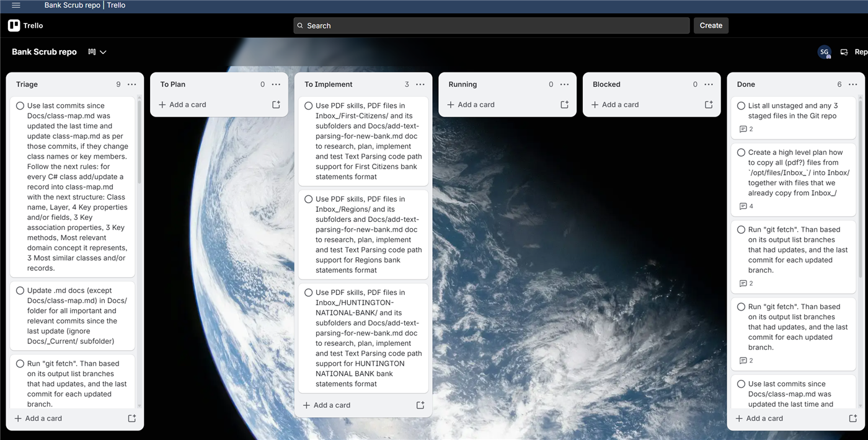Create from template in Done list
868x440 pixels.
pyautogui.click(x=852, y=418)
